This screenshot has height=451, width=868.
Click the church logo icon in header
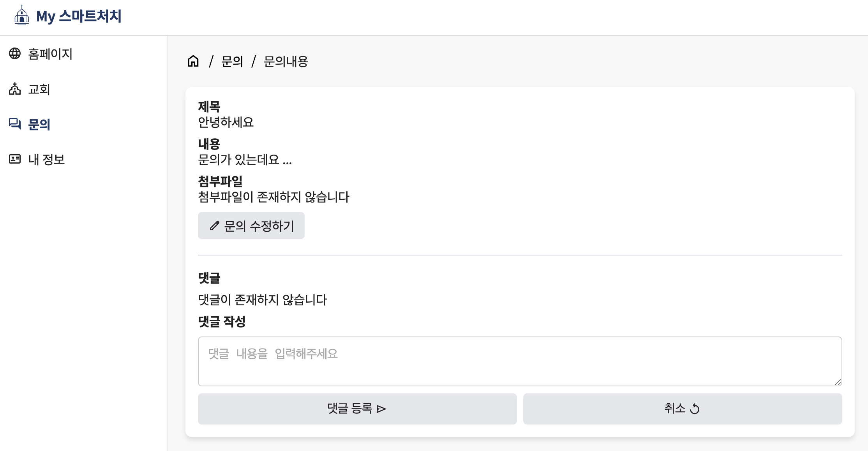(22, 16)
